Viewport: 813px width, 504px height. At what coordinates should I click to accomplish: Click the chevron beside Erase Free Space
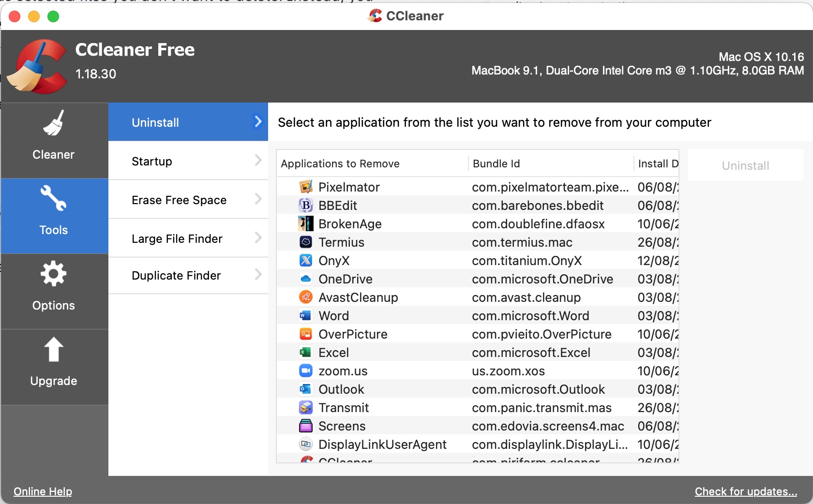coord(258,199)
